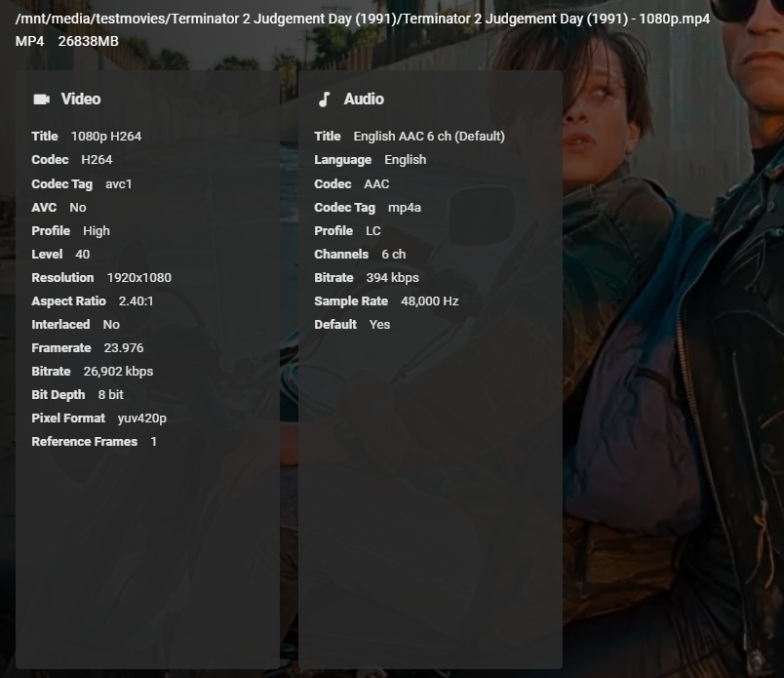Click the Sample Rate label
Screen dimensions: 784x678
click(351, 301)
